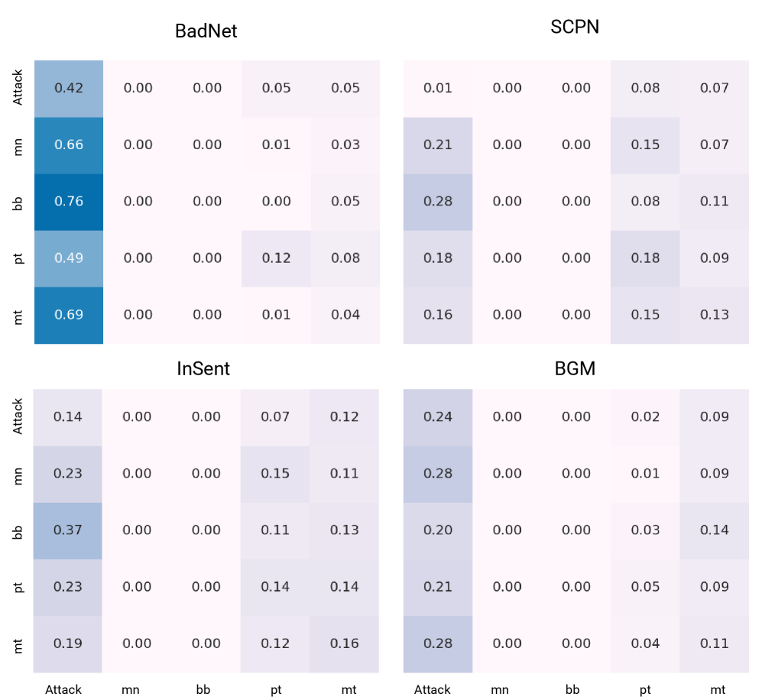Screen dimensions: 762x700
Task: Click the white-text 0.49 cell in BadNet
Action: [x=69, y=258]
